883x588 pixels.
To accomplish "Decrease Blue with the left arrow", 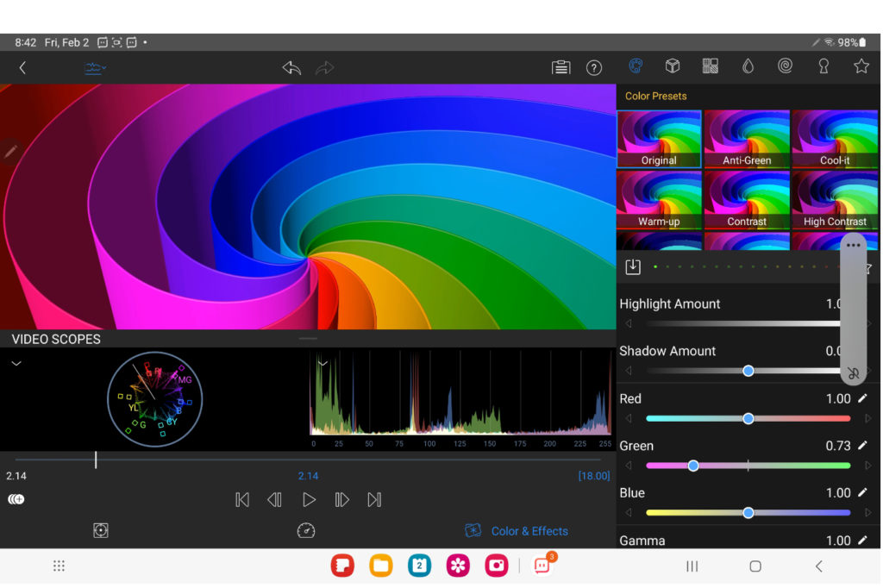I will pos(629,512).
